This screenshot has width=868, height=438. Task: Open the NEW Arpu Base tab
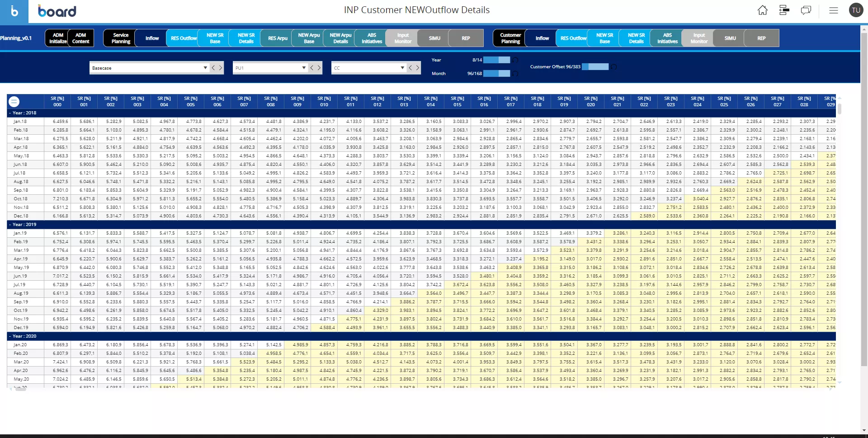[x=309, y=38]
